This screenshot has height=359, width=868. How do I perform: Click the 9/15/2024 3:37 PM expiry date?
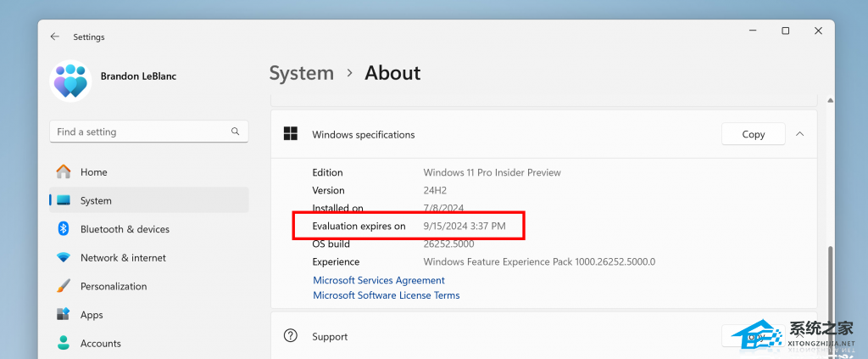465,226
